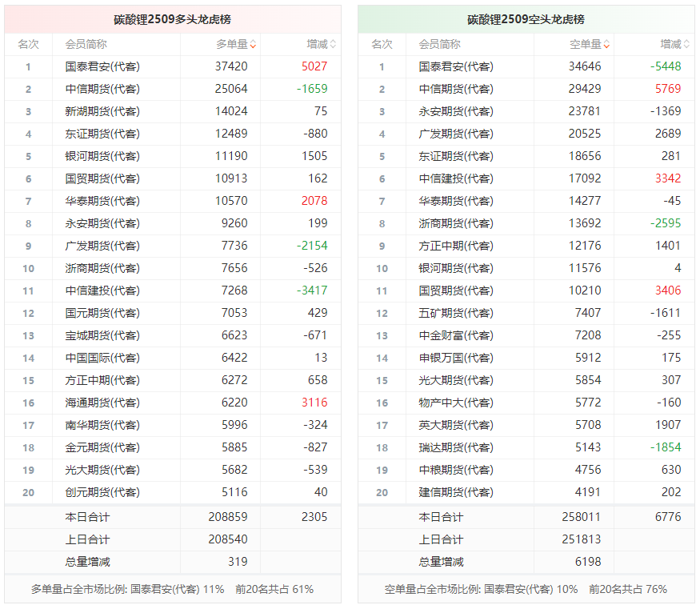Select 中国国际(代客) in long table

click(x=102, y=358)
